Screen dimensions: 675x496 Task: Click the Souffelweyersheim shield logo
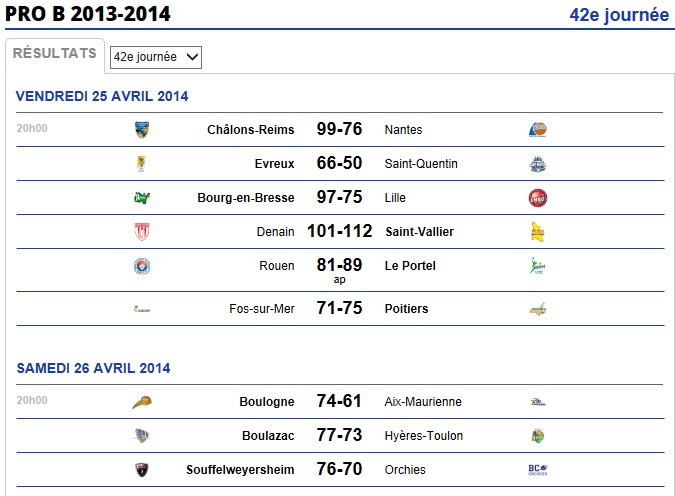(142, 470)
